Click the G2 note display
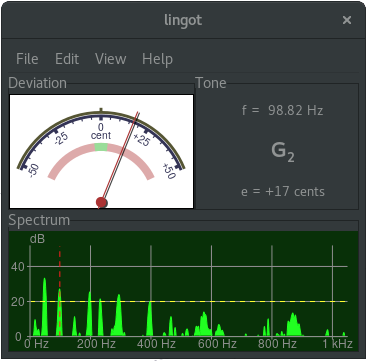Viewport: 368px width, 361px height. pyautogui.click(x=283, y=152)
